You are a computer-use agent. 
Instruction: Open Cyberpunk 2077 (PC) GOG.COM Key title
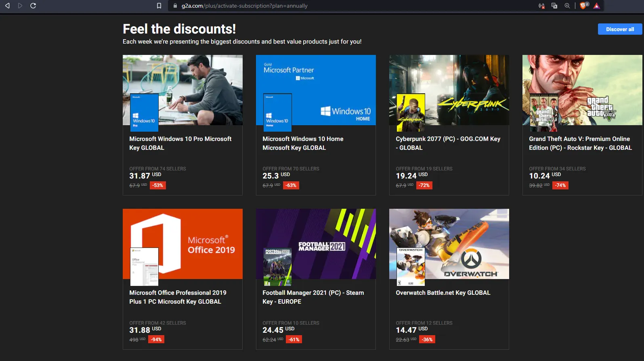448,143
